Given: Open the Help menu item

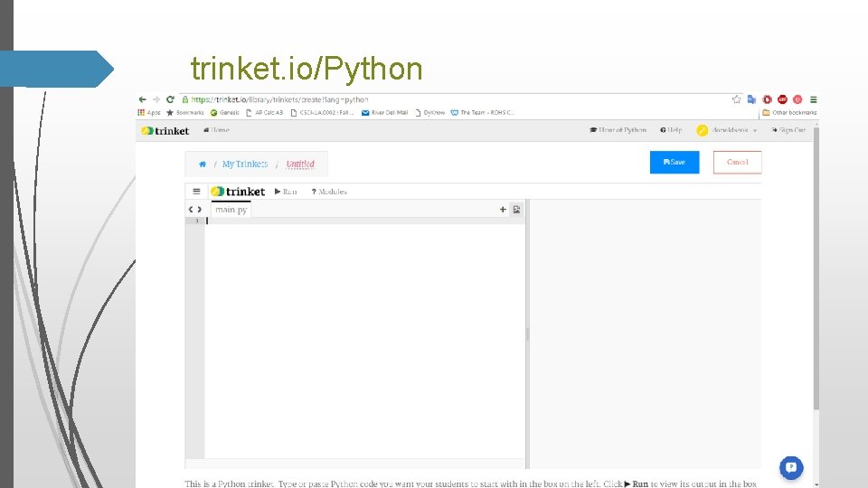Looking at the screenshot, I should tap(671, 130).
